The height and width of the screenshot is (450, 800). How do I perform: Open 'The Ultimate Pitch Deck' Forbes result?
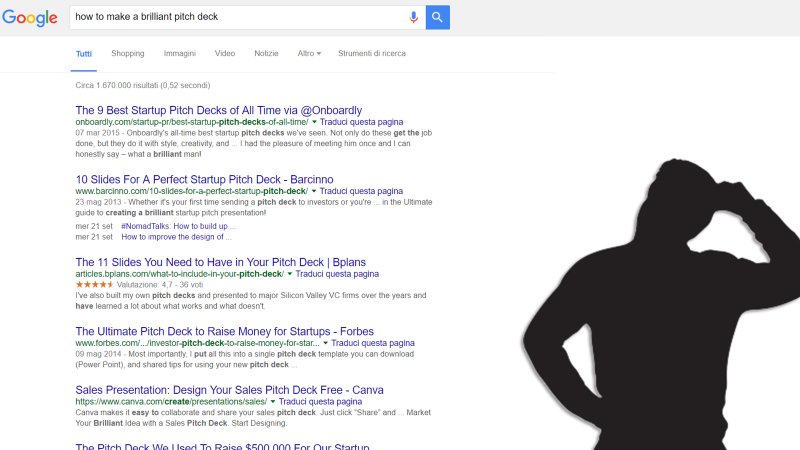click(224, 332)
